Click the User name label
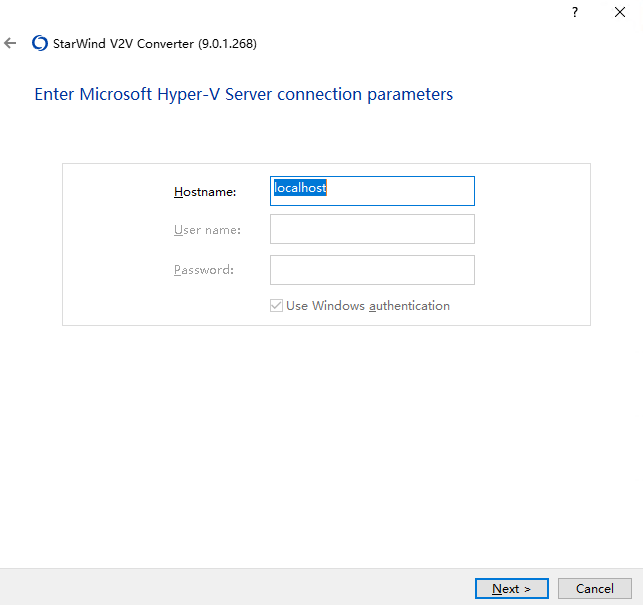643x605 pixels. coord(207,230)
